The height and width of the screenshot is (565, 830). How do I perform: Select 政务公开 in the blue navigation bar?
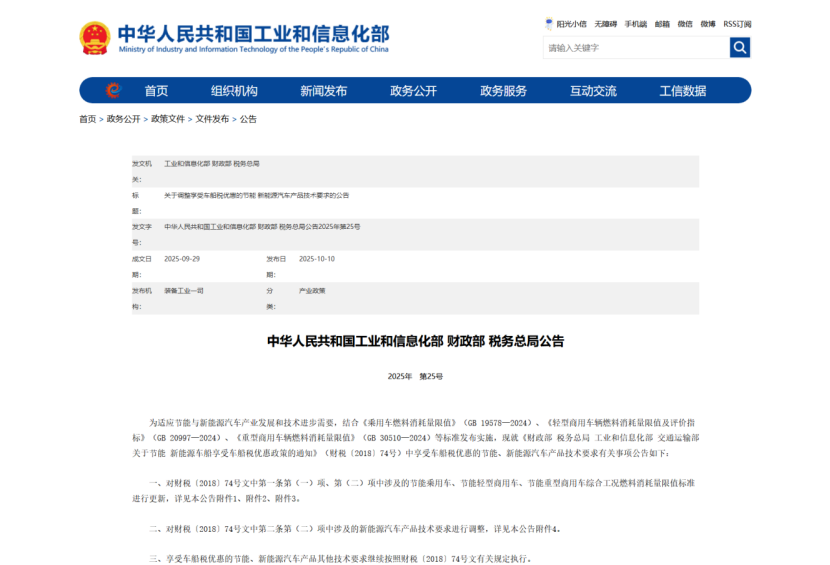point(413,91)
